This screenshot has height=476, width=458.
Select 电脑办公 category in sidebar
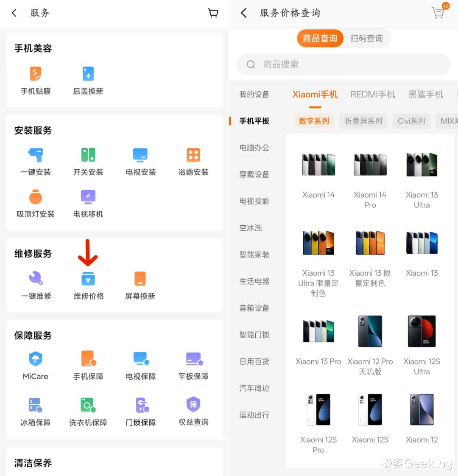click(x=254, y=148)
